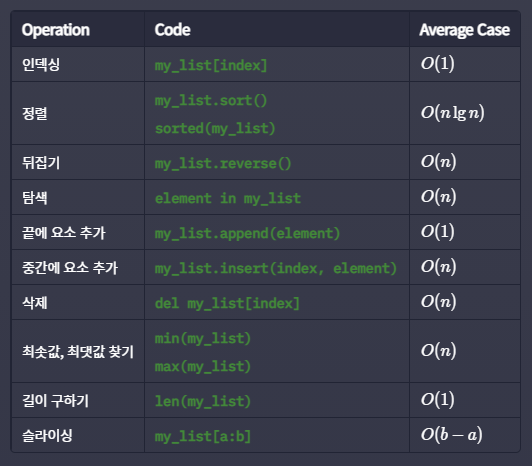
Task: Click the O(1) value in append row
Action: click(438, 231)
